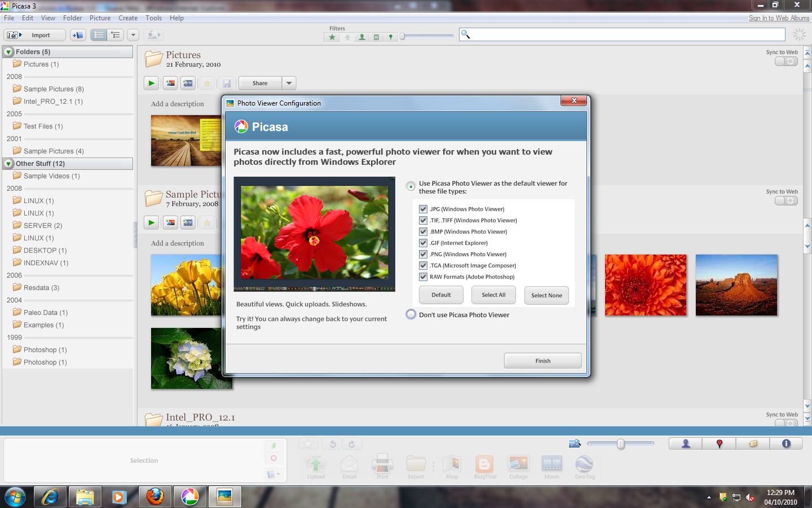Filter to show geotagged photos only
Screen dimensions: 812x508
click(390, 37)
